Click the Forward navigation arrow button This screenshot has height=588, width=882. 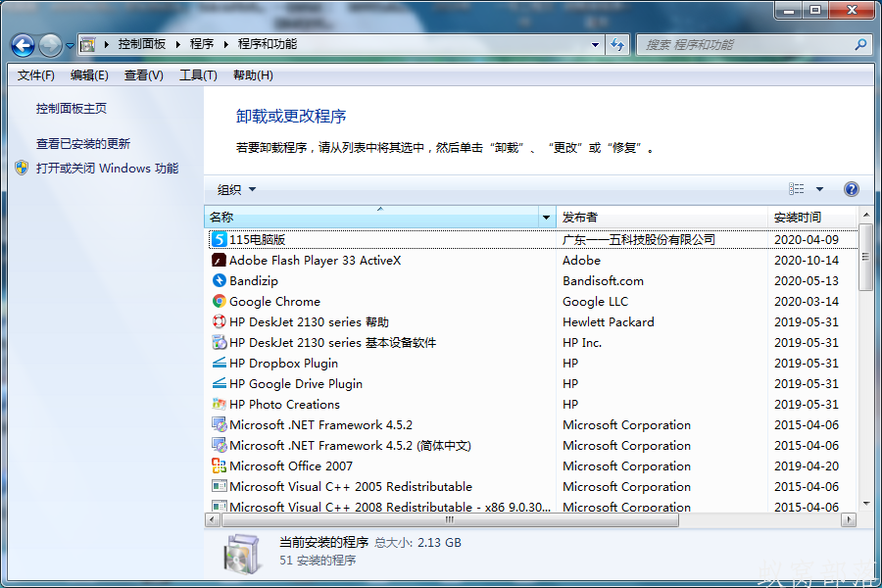point(50,46)
